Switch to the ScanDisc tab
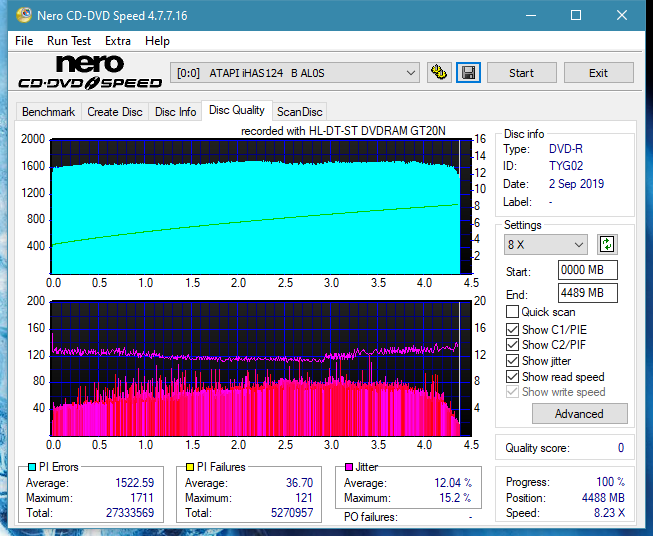This screenshot has height=536, width=653. (x=299, y=112)
